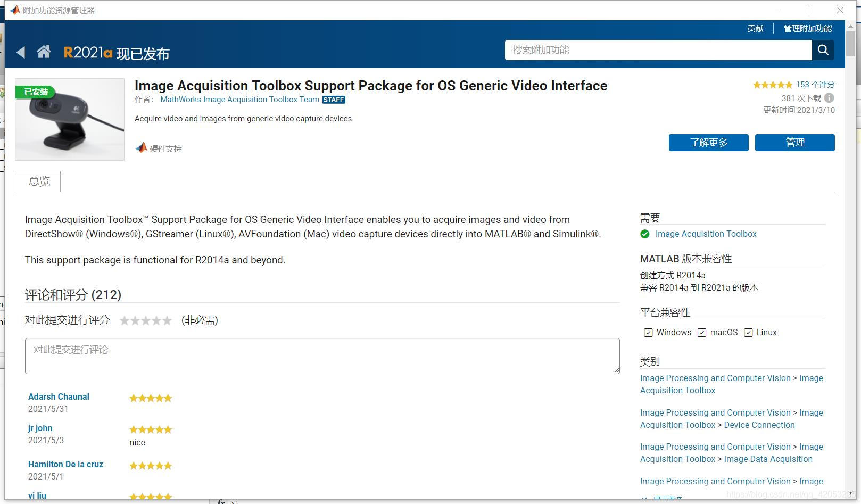Click Adarsh Chaunal's five-star rating

coord(151,399)
